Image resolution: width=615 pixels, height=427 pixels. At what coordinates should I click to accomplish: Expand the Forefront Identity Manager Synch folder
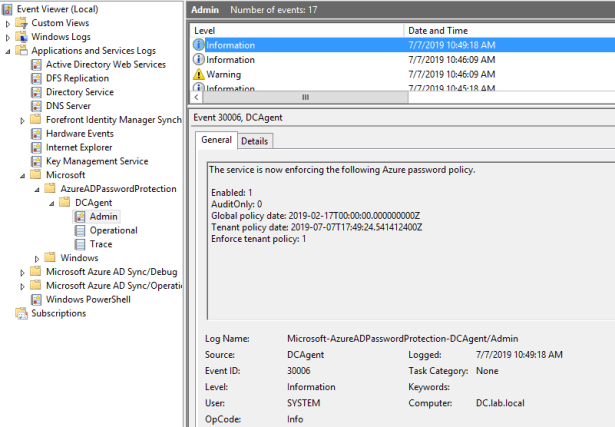pyautogui.click(x=23, y=120)
